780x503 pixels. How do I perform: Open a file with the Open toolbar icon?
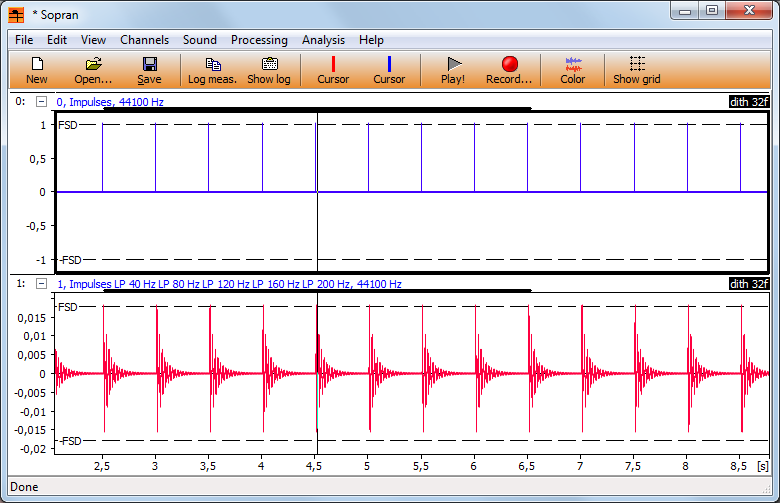click(x=93, y=69)
